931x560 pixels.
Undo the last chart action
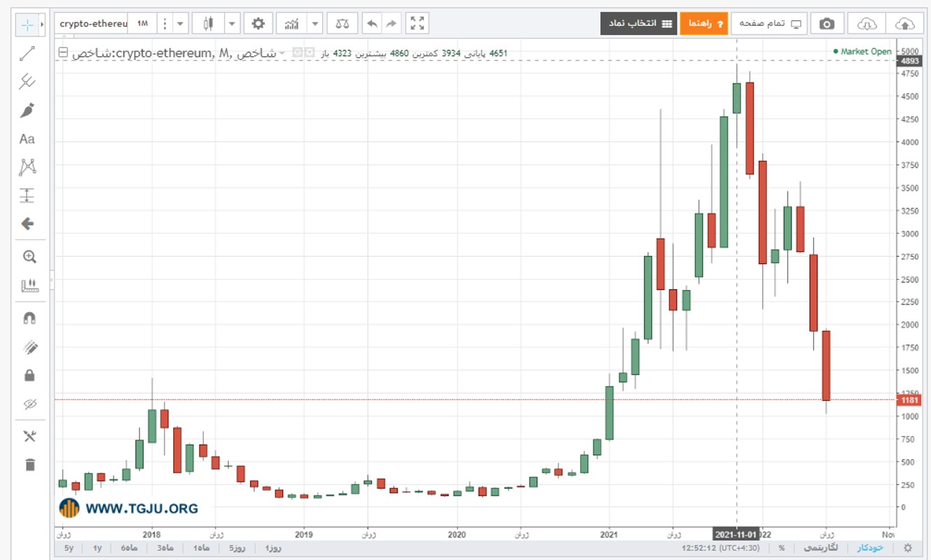[x=372, y=23]
